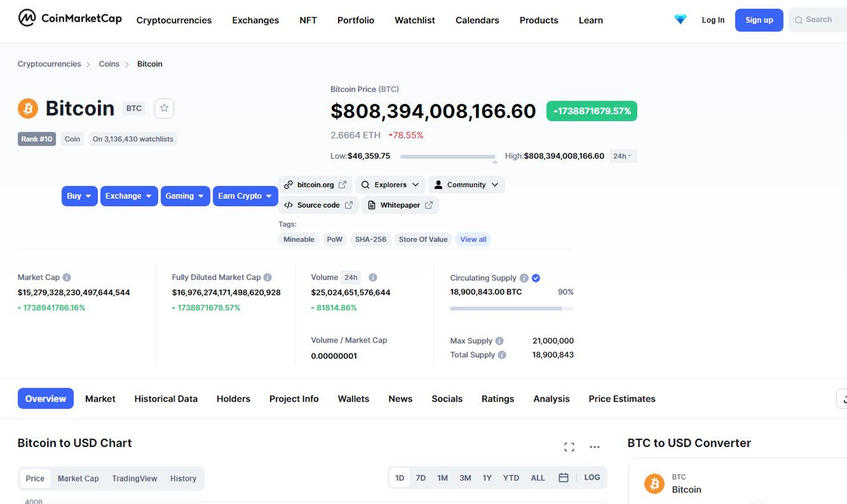Open the Cryptocurrencies top menu
Screen dimensions: 847x504
tap(174, 21)
